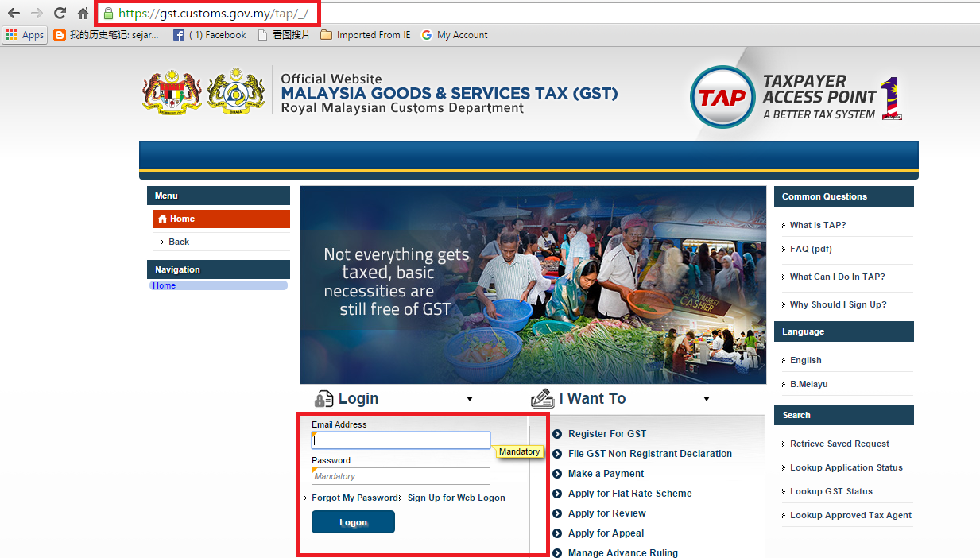The image size is (980, 558).
Task: Open Register For GST option
Action: click(606, 434)
